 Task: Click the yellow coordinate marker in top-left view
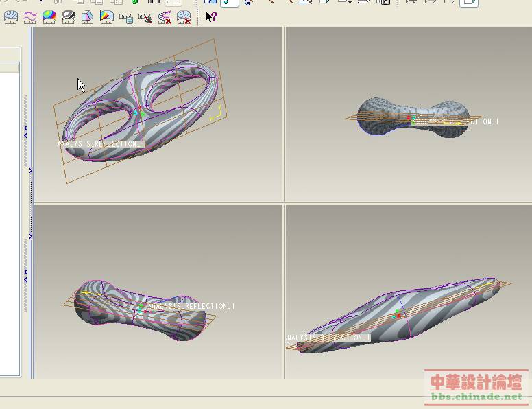coord(217,113)
